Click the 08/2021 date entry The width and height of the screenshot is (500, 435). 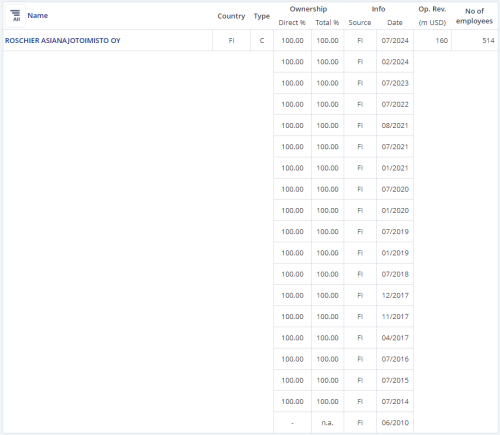395,126
